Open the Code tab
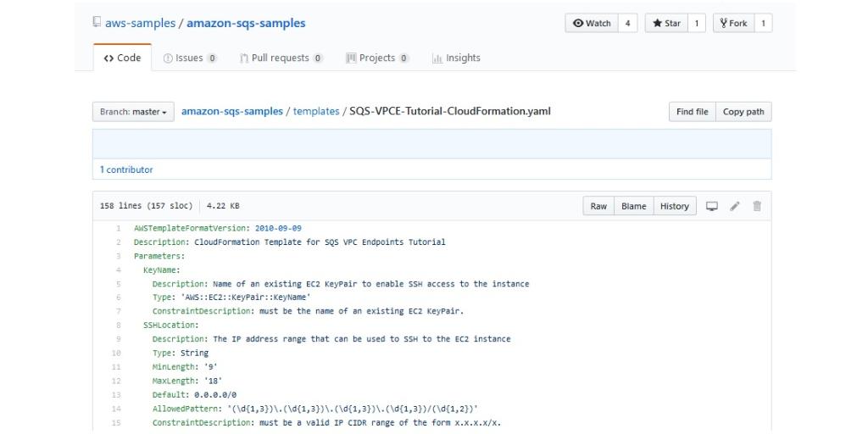 (122, 58)
